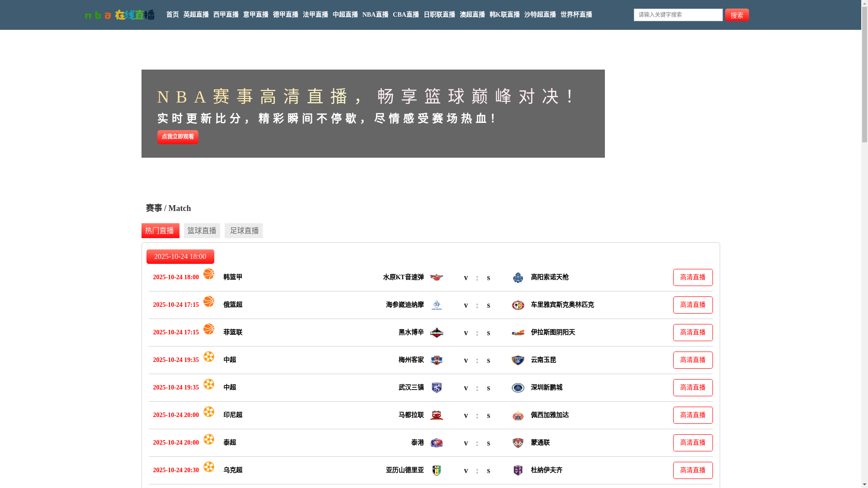This screenshot has width=868, height=488.
Task: Click 黑水博辛 team logo
Action: 436,333
